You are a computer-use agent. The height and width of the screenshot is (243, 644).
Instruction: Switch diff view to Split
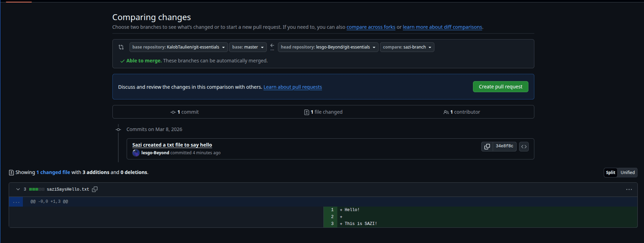[x=610, y=172]
